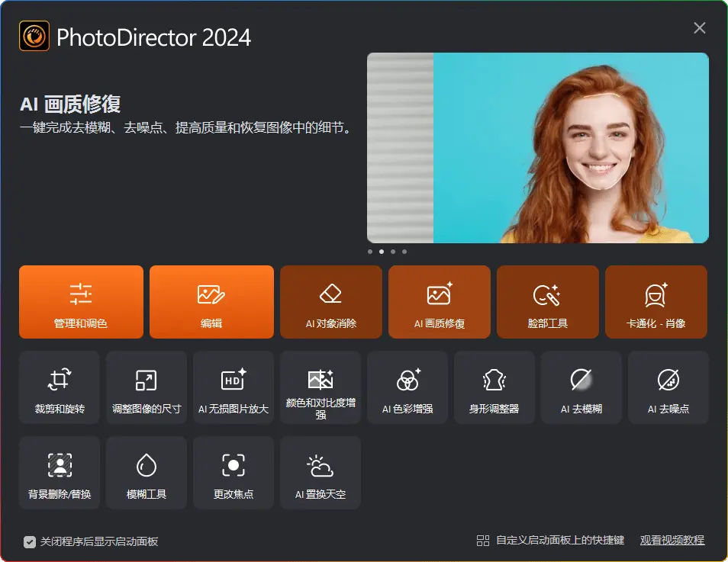Open AI画质修复 image enhancement tile
The height and width of the screenshot is (562, 728).
(x=440, y=302)
